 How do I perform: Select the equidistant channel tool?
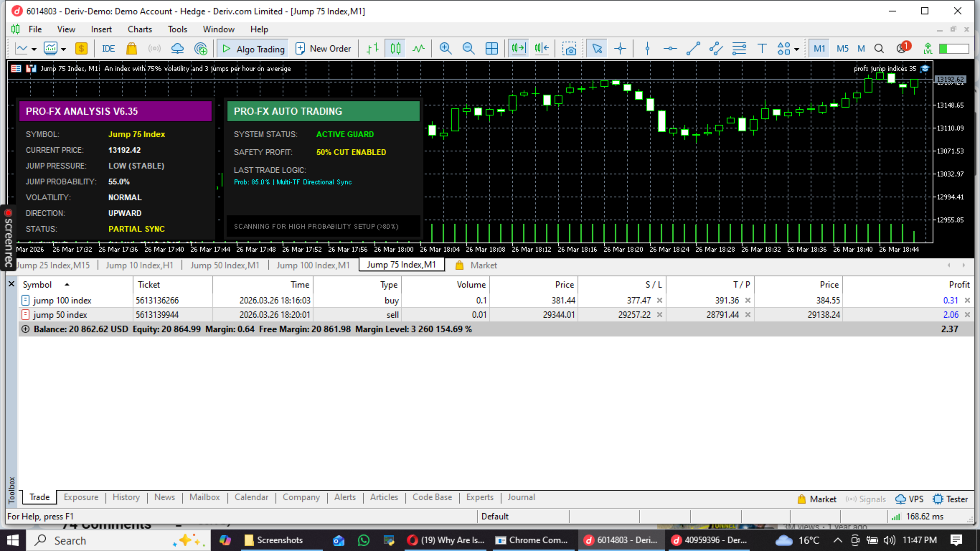point(716,49)
